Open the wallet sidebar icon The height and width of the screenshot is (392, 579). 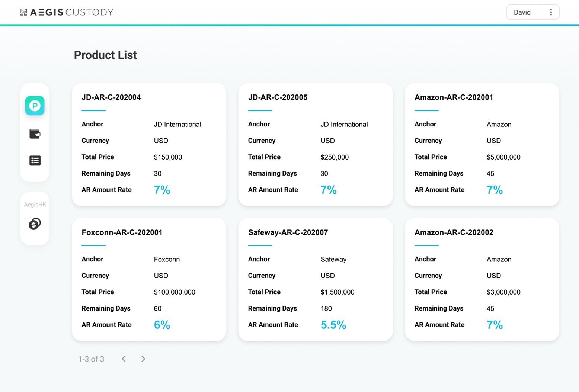click(x=35, y=134)
